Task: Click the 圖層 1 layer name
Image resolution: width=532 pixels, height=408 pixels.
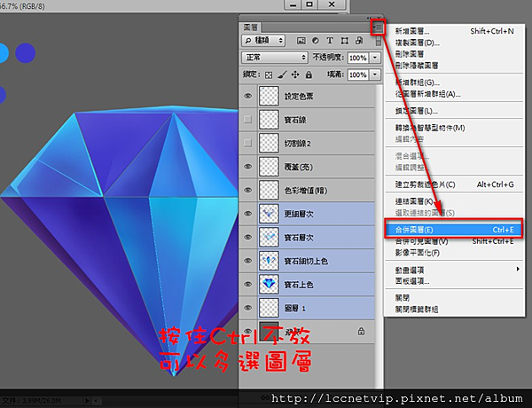Action: click(295, 308)
